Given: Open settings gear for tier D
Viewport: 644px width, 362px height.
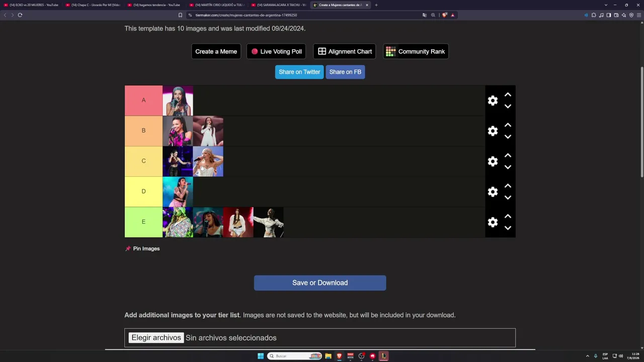Looking at the screenshot, I should (493, 192).
